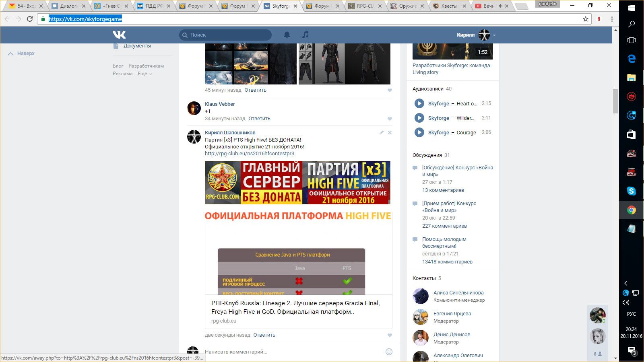
Task: Delete Кирилл Шапошников comment with X icon
Action: 390,132
